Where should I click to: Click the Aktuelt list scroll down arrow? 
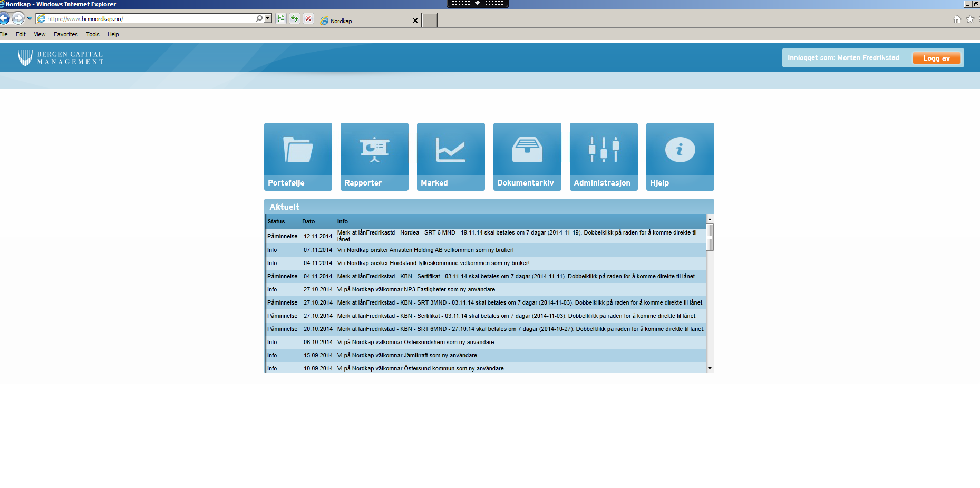tap(710, 368)
